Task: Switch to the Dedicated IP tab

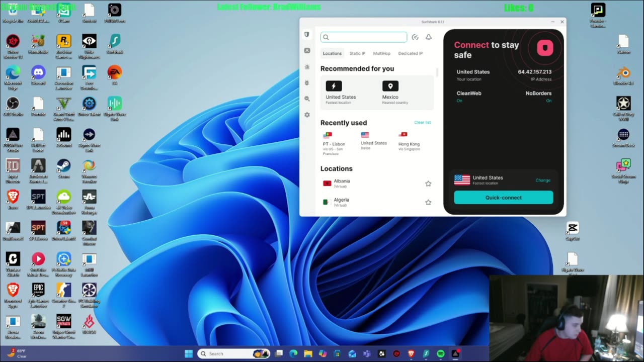Action: [x=411, y=53]
